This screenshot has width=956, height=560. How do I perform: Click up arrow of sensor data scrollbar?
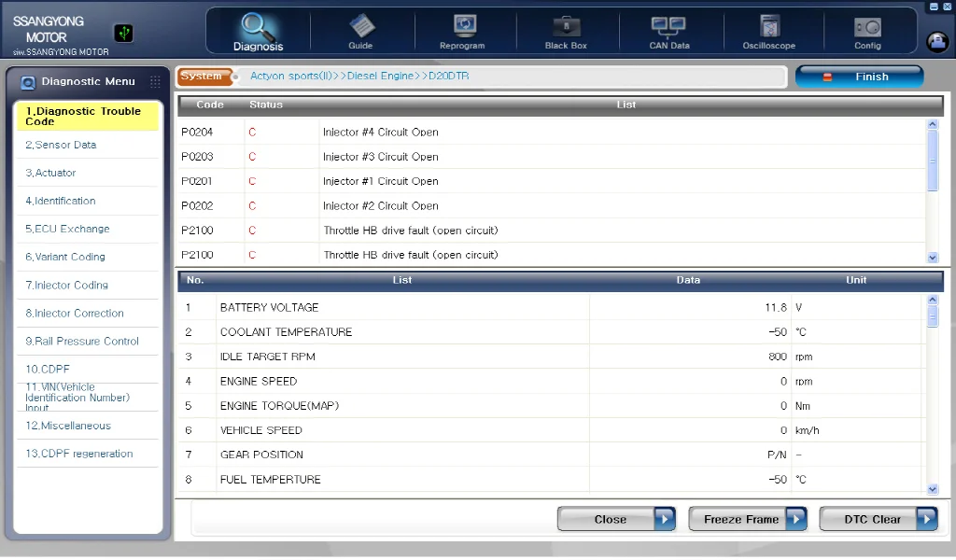point(933,300)
